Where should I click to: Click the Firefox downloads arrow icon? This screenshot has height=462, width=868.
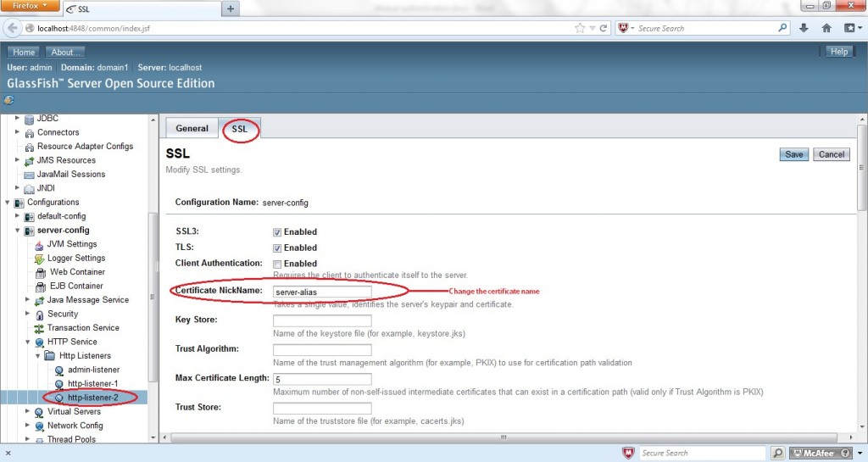point(804,28)
